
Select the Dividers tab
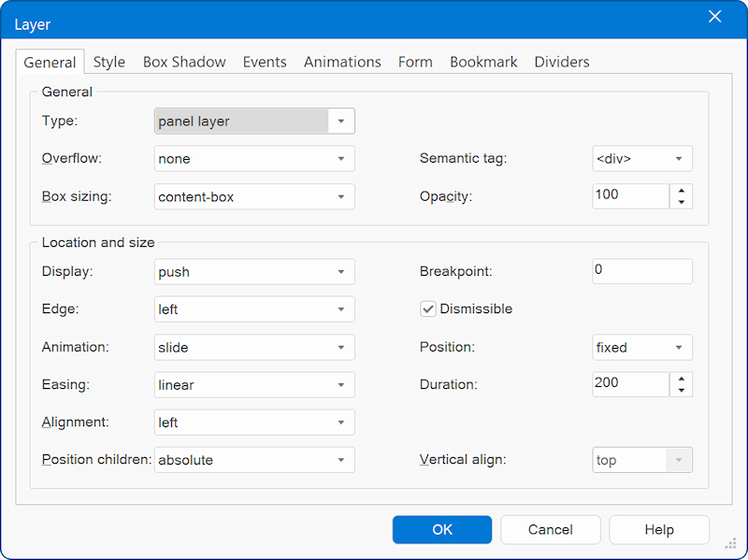(561, 63)
